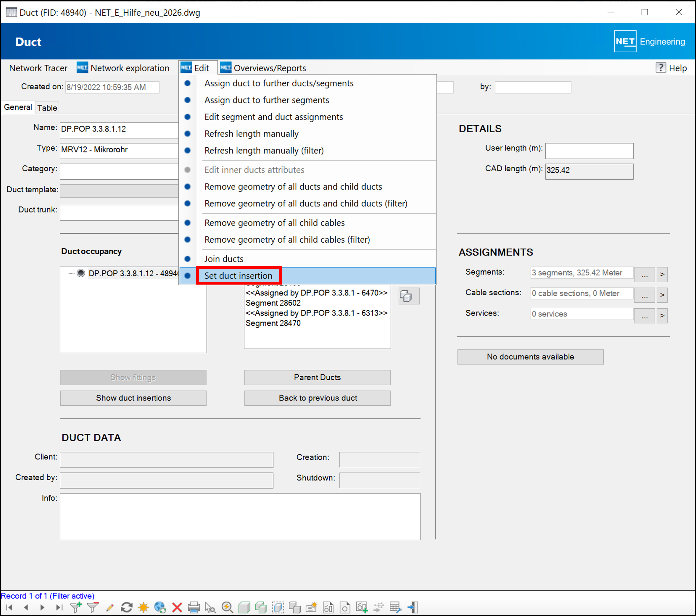Remove filter with funnel-minus icon

pyautogui.click(x=93, y=608)
